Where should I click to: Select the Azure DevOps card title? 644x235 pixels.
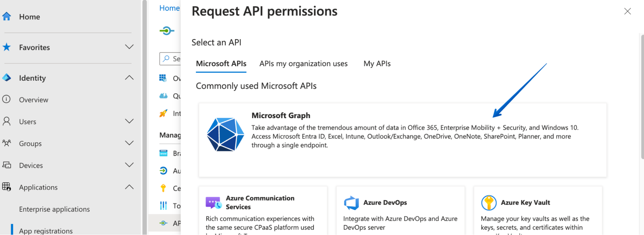pos(385,202)
